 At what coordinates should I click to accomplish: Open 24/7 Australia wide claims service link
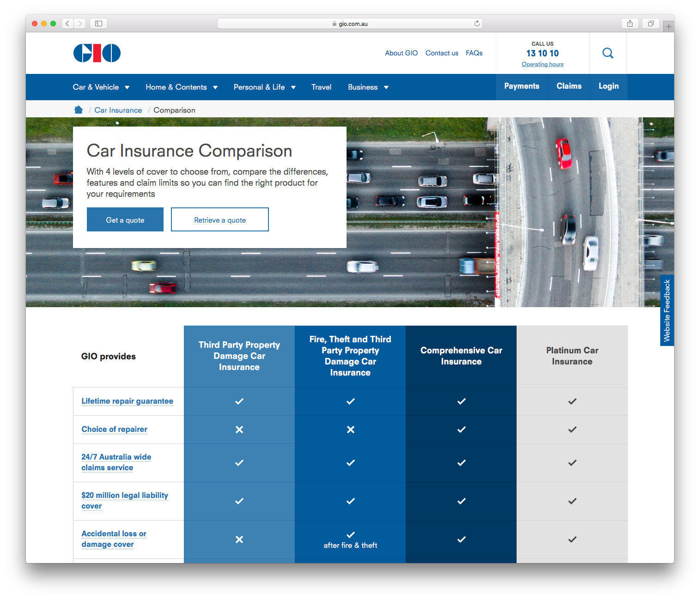[x=116, y=462]
